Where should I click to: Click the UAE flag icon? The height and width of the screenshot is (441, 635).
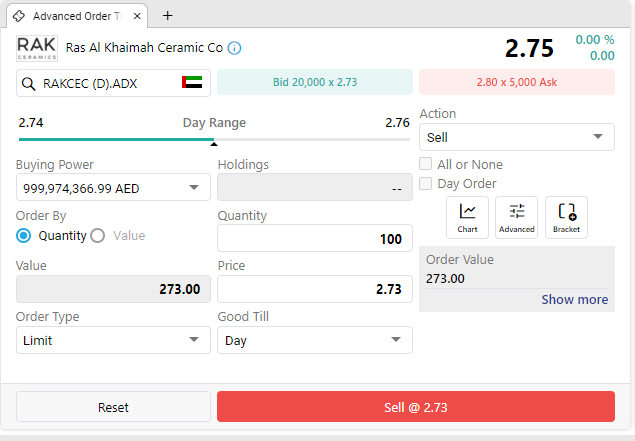point(192,82)
